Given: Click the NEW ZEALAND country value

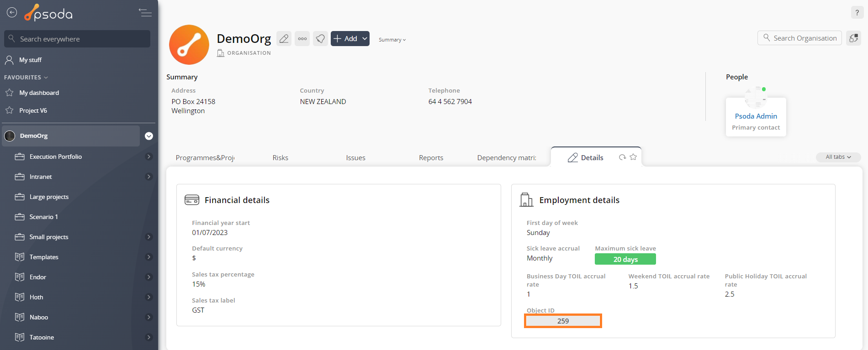Looking at the screenshot, I should point(323,102).
